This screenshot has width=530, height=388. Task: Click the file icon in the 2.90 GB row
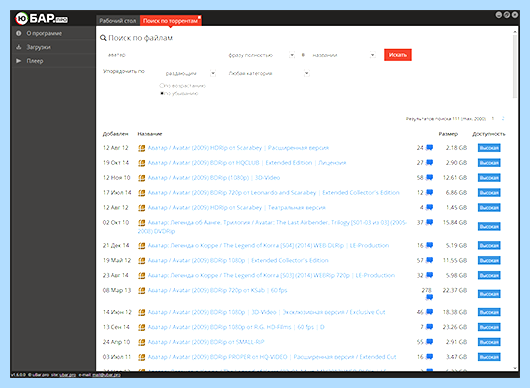(142, 163)
